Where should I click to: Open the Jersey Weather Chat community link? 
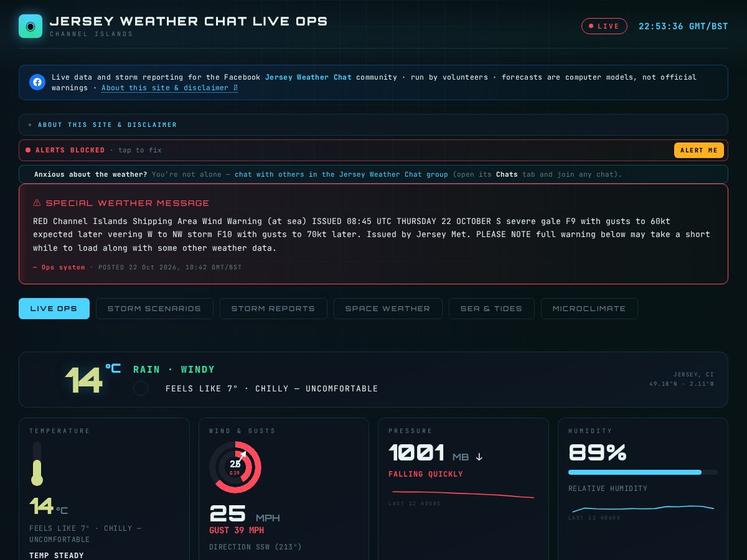(308, 77)
